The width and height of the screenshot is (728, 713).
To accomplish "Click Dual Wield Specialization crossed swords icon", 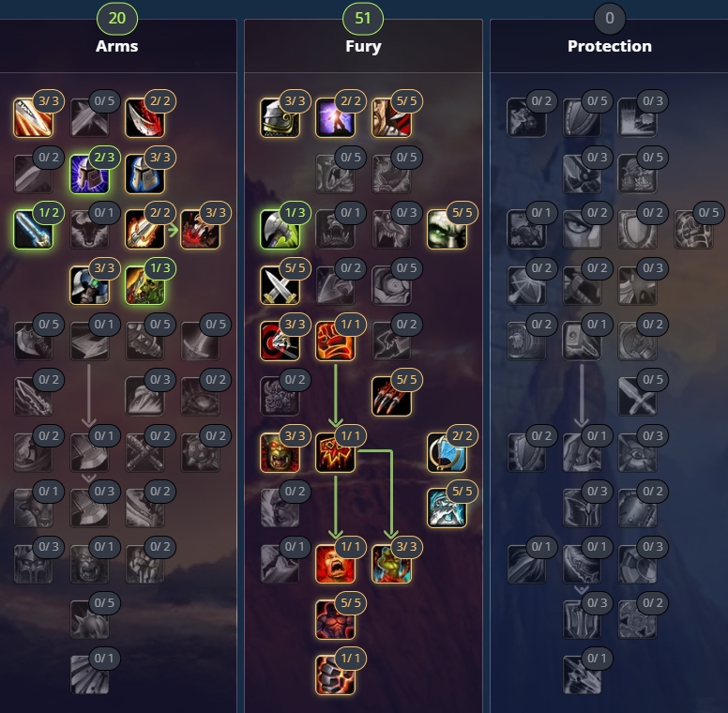I will pos(280,285).
